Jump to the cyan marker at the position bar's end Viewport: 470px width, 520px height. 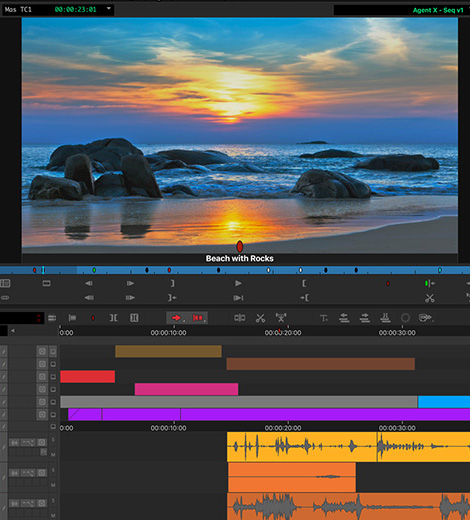point(440,270)
